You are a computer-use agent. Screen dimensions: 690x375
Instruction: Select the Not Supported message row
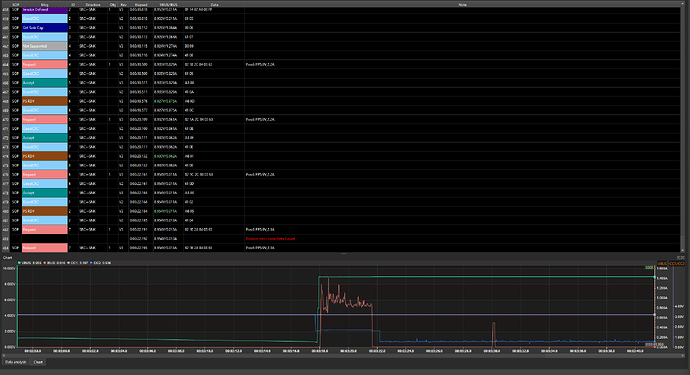coord(44,46)
